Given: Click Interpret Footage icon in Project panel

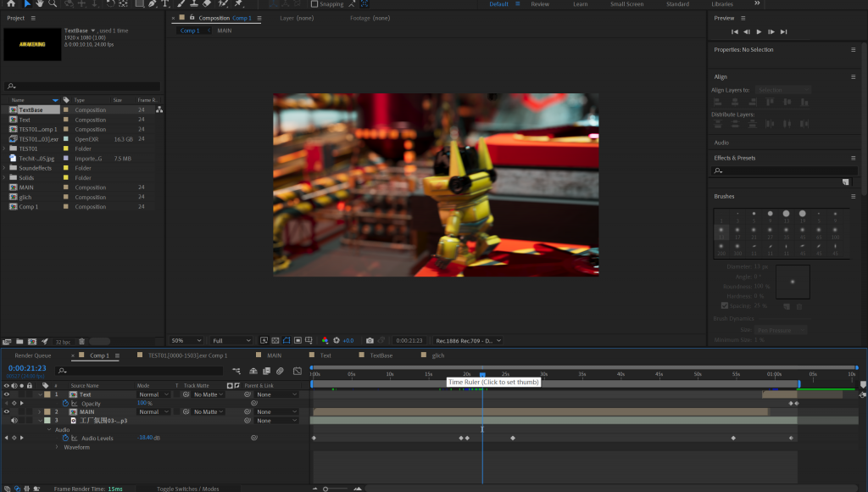Looking at the screenshot, I should coord(7,341).
